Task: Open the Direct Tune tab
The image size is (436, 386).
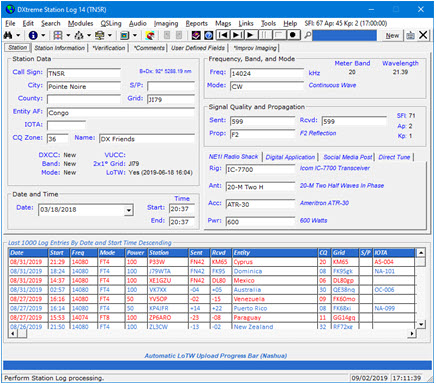Action: click(x=394, y=157)
